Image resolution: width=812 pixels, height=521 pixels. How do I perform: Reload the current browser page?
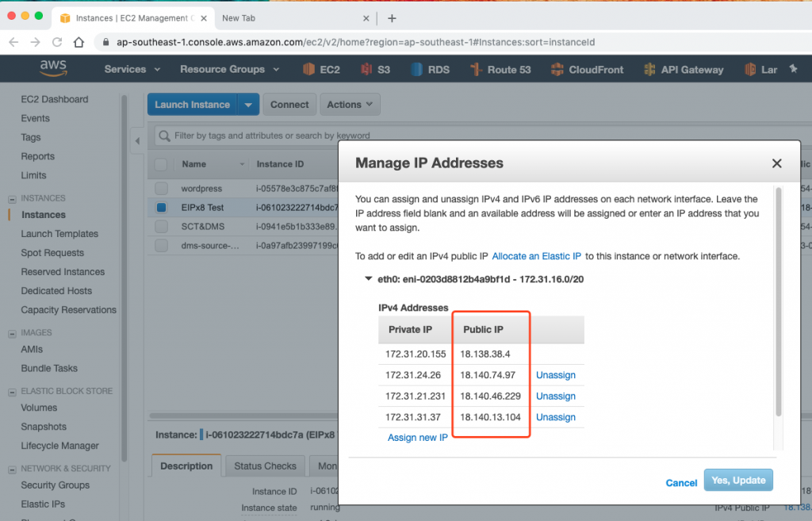click(57, 42)
